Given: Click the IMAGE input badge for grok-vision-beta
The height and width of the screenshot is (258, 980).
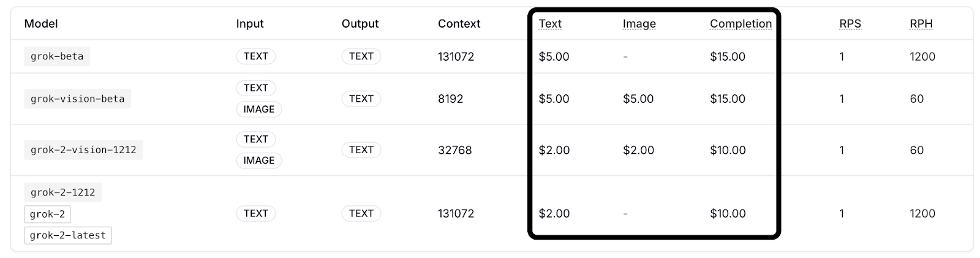Looking at the screenshot, I should point(258,109).
